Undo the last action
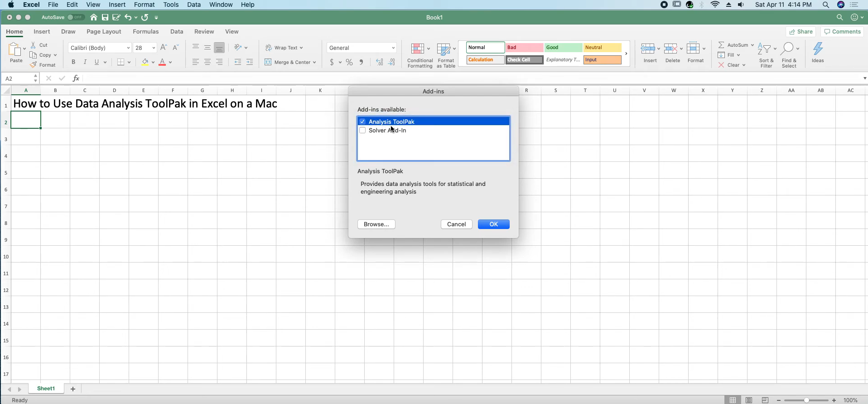This screenshot has width=868, height=404. coord(128,17)
